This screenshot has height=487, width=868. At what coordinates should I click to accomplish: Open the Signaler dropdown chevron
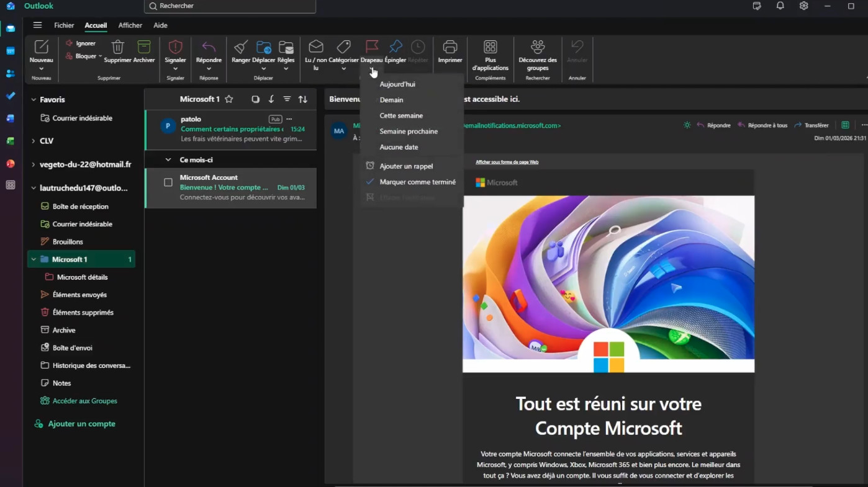coord(176,68)
